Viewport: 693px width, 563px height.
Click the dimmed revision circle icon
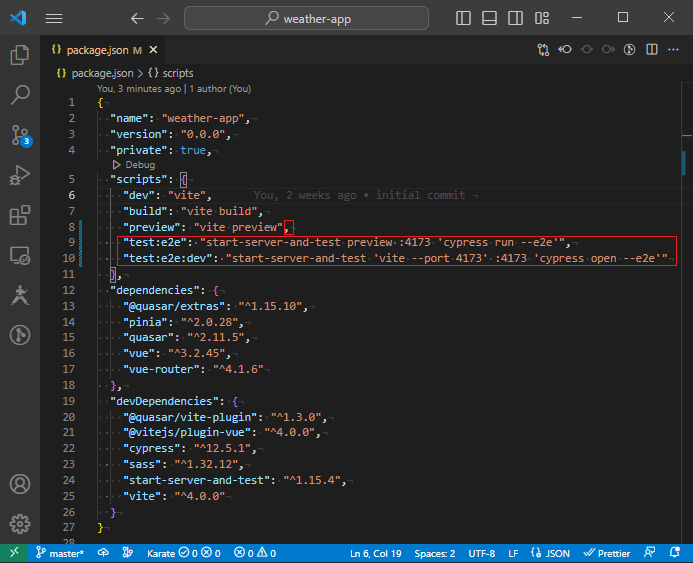pos(586,49)
